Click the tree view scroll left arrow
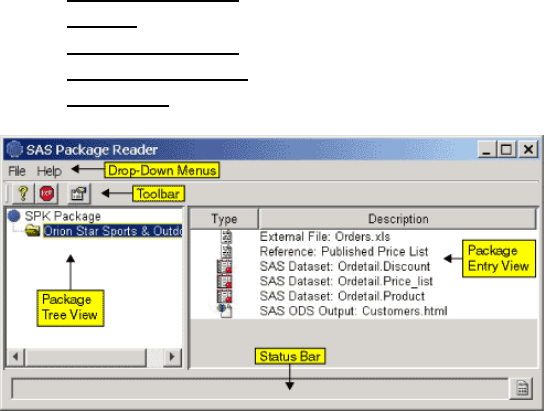This screenshot has width=545, height=411. point(15,356)
